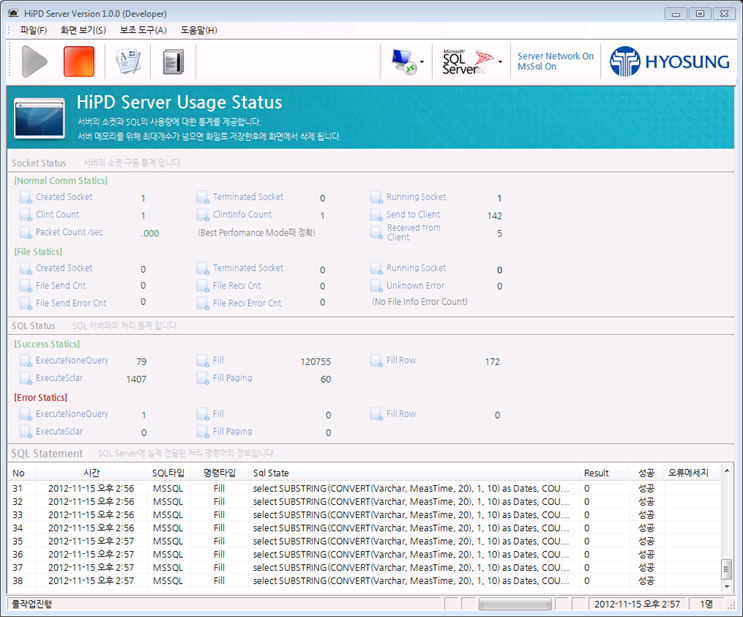Viewport: 743px width, 617px height.
Task: Click the ExecuteSclar success count 1407
Action: click(x=136, y=380)
